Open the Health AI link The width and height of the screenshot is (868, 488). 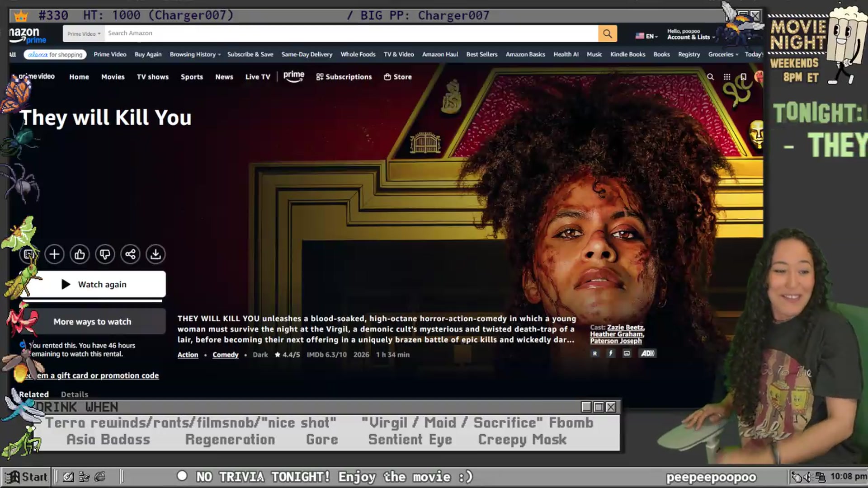(x=566, y=54)
